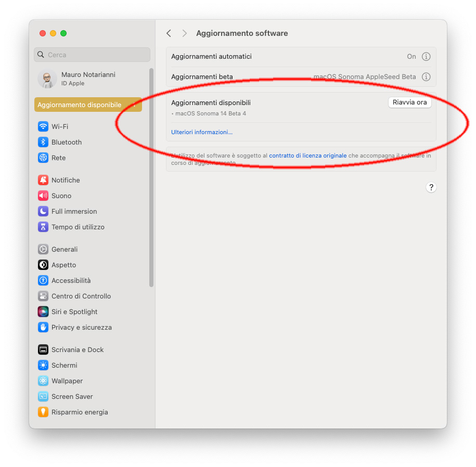Open the Rete network icon
Viewport: 476px width, 467px height.
(43, 158)
